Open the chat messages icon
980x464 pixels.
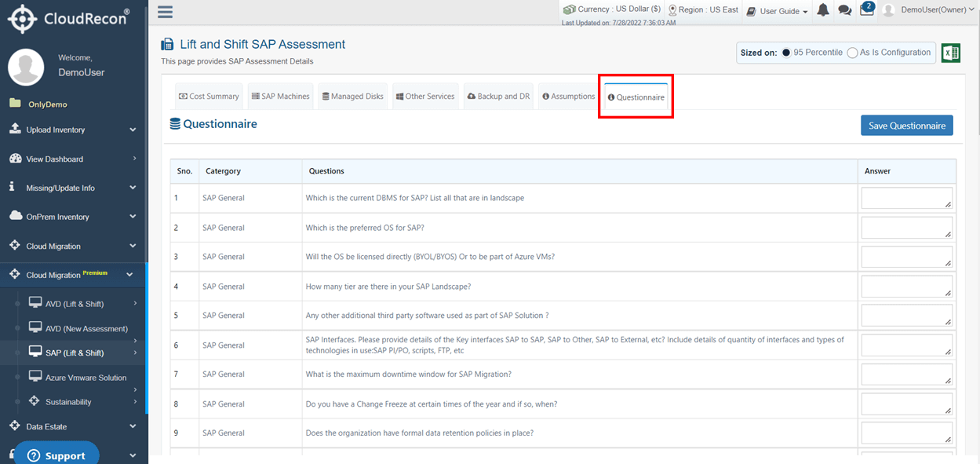[844, 10]
